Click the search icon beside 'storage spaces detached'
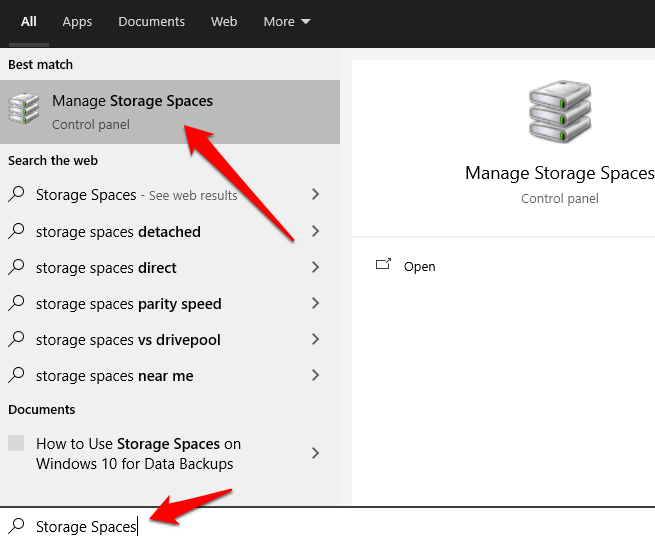Viewport: 655px width, 542px height. (16, 232)
